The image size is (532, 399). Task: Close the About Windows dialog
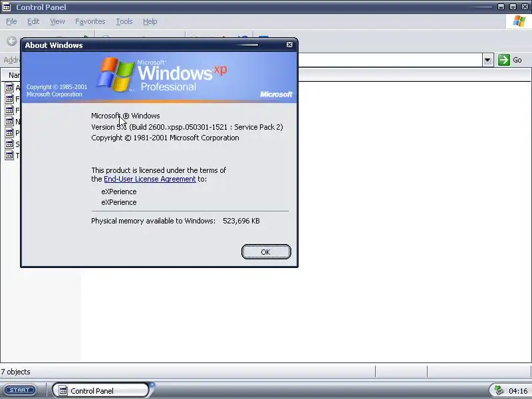coord(289,45)
